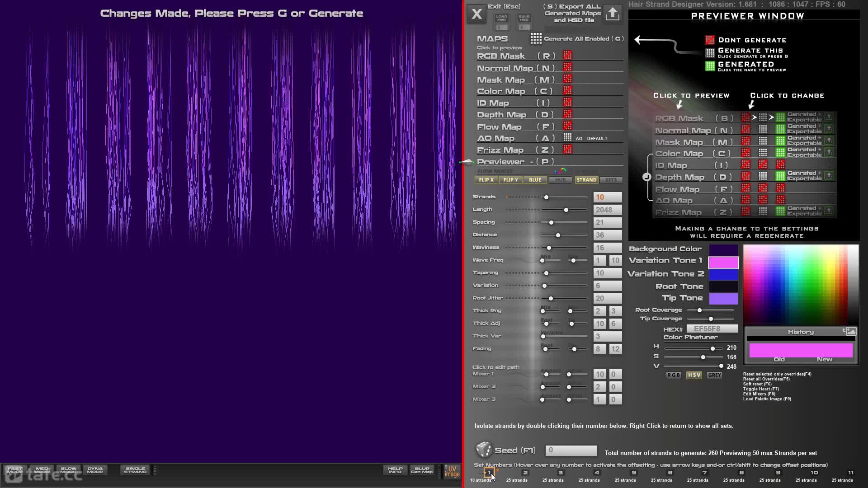Enable FLIP Y flow mode
The height and width of the screenshot is (488, 868).
[510, 180]
